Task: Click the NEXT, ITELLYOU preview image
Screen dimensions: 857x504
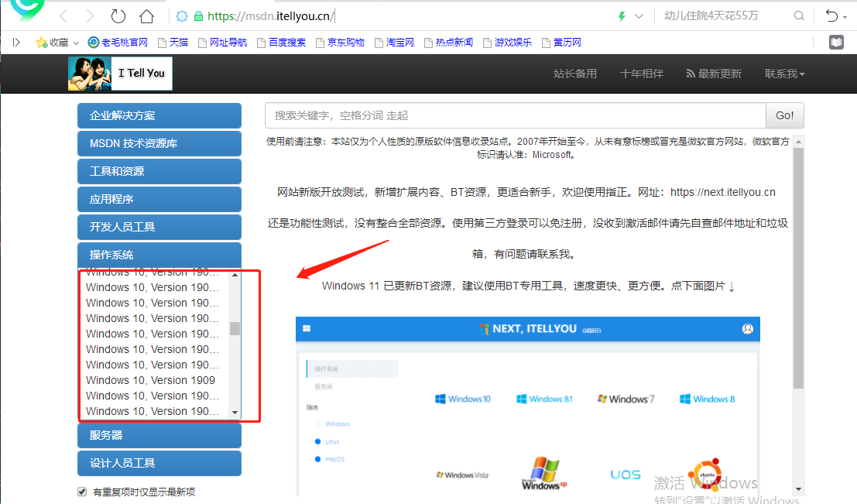Action: tap(528, 406)
